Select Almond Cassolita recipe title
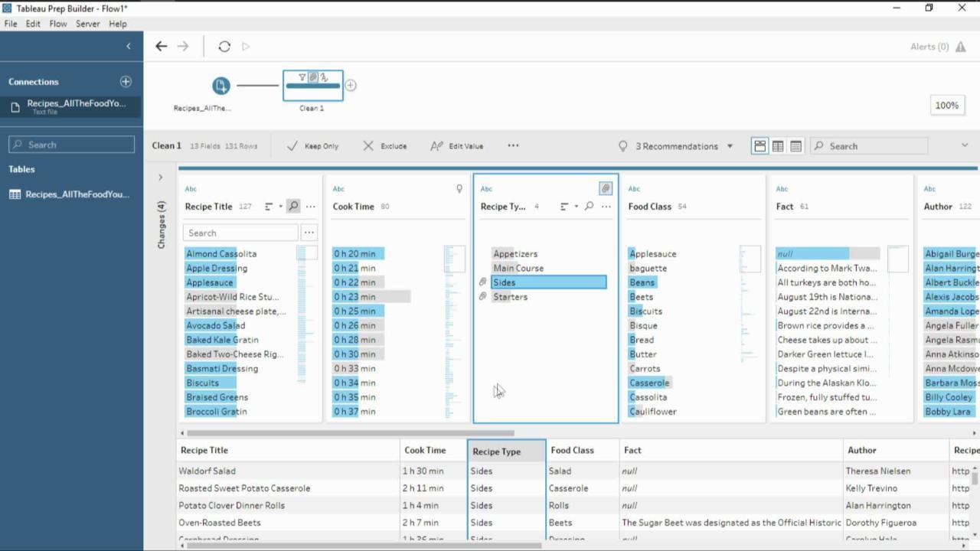 221,254
